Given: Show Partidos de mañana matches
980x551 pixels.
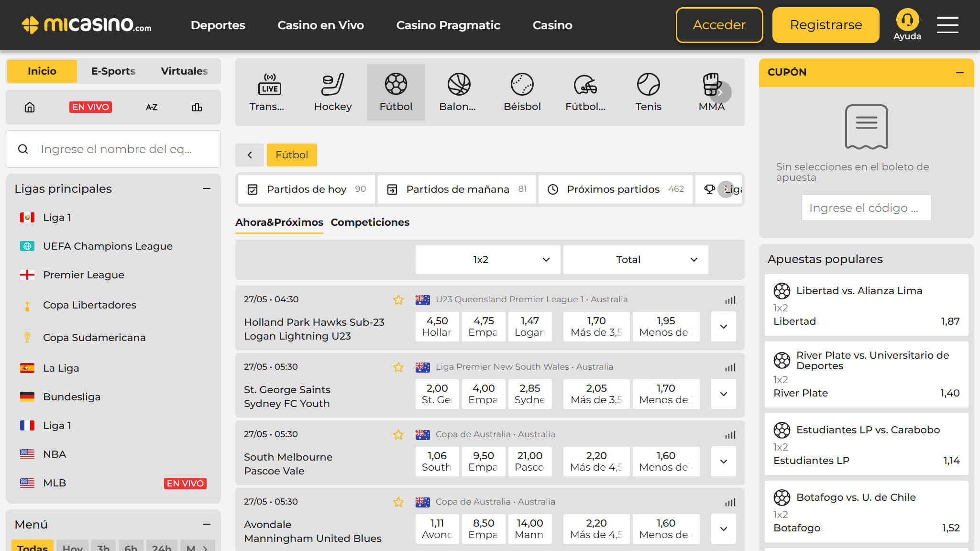Looking at the screenshot, I should click(x=456, y=189).
